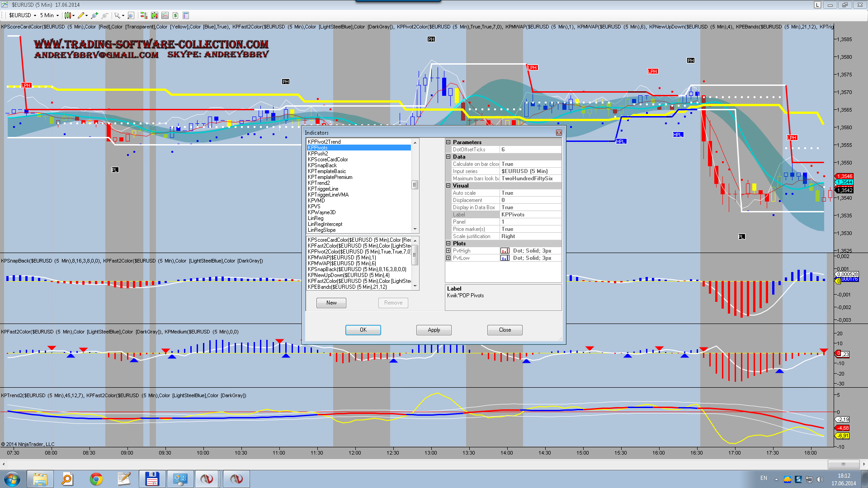The width and height of the screenshot is (868, 488).
Task: Open the chart style candlestick icon
Action: (68, 15)
